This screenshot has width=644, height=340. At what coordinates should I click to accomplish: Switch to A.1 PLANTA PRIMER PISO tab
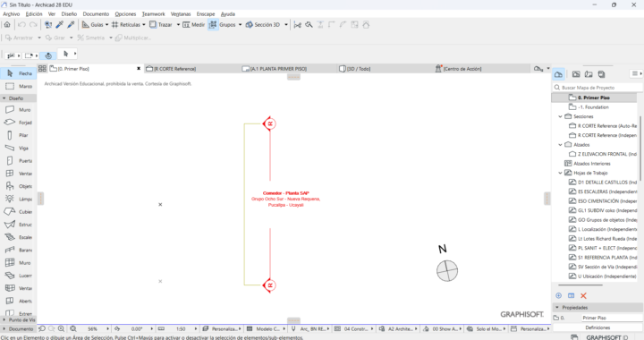[288, 69]
